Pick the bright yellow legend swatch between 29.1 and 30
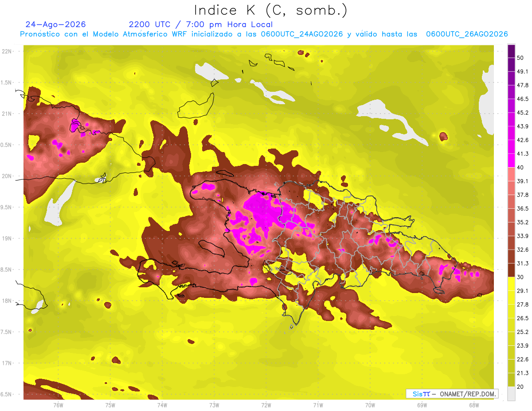 (x=511, y=284)
